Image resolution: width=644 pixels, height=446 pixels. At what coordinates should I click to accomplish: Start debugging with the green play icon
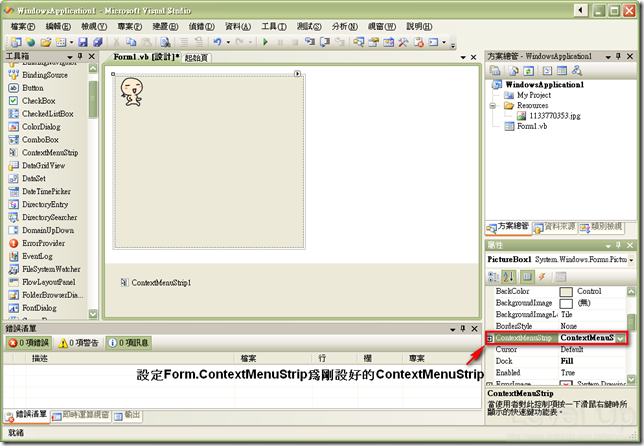[x=265, y=42]
